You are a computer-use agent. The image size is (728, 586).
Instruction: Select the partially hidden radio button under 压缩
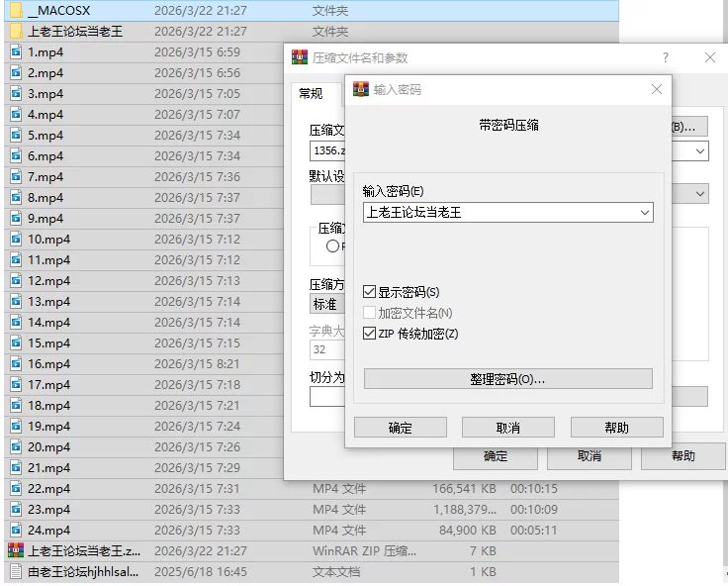coord(332,245)
